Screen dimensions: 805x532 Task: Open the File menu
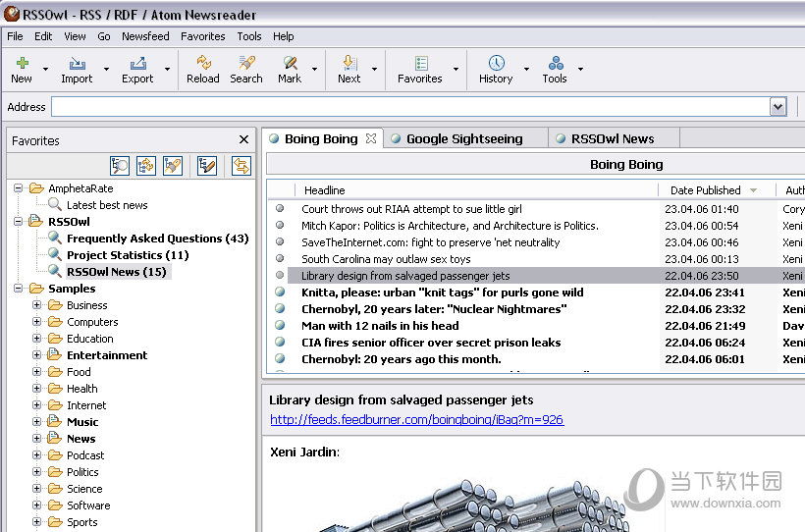(x=15, y=36)
